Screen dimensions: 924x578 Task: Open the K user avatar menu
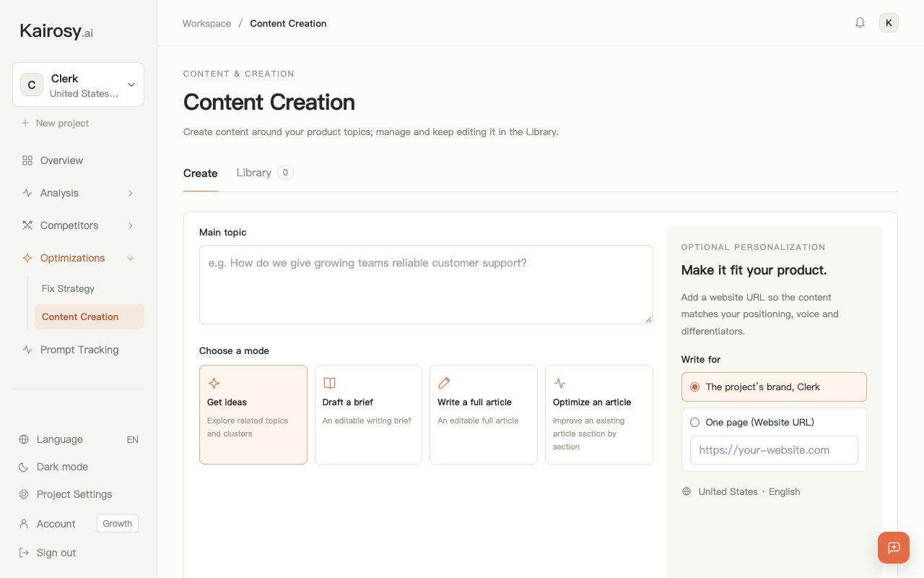(x=889, y=23)
